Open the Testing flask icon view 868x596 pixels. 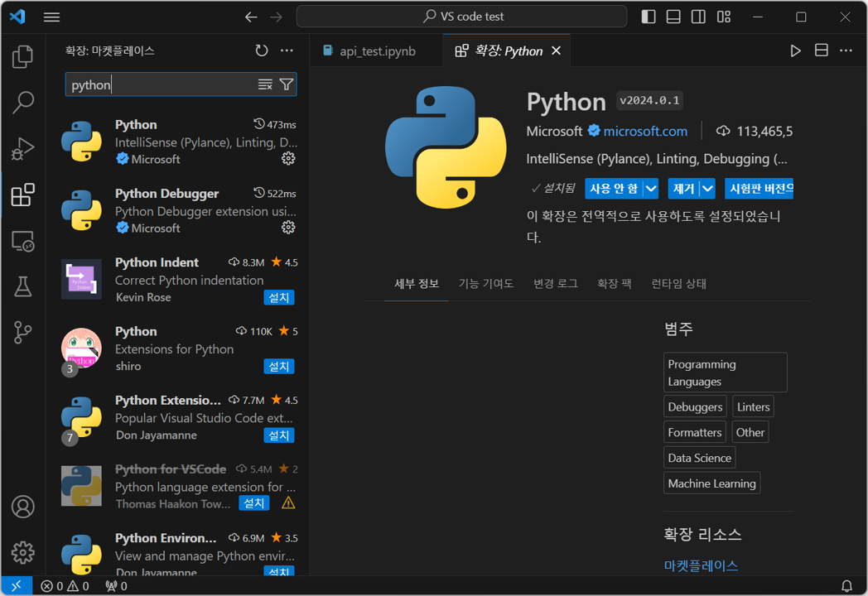click(x=22, y=286)
